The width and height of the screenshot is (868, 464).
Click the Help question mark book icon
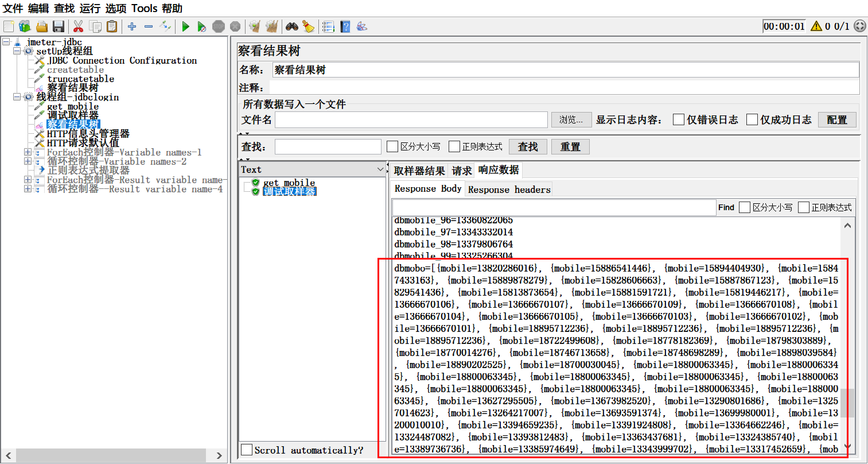[345, 26]
